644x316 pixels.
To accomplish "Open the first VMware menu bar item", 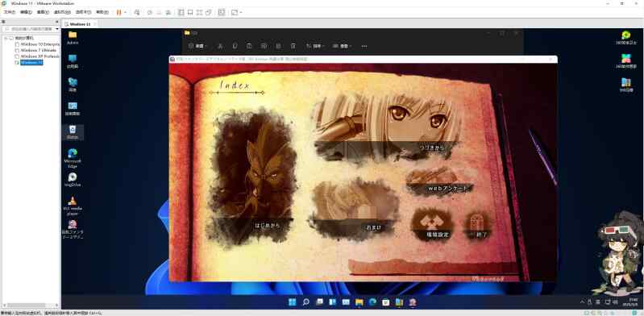I will (9, 12).
